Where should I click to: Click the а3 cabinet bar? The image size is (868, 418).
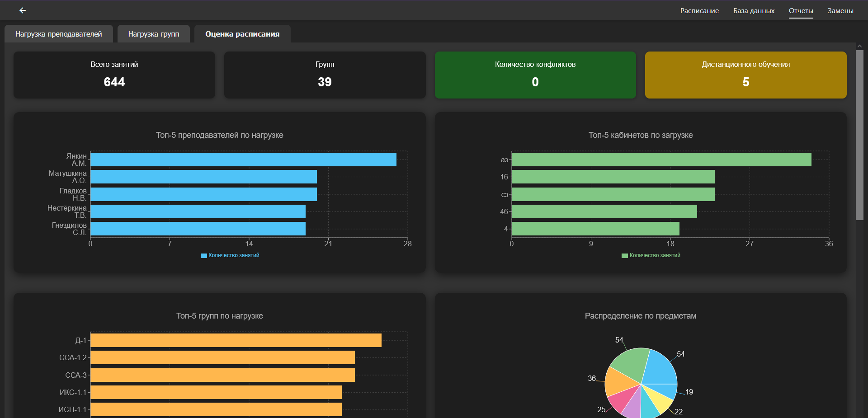(x=661, y=160)
